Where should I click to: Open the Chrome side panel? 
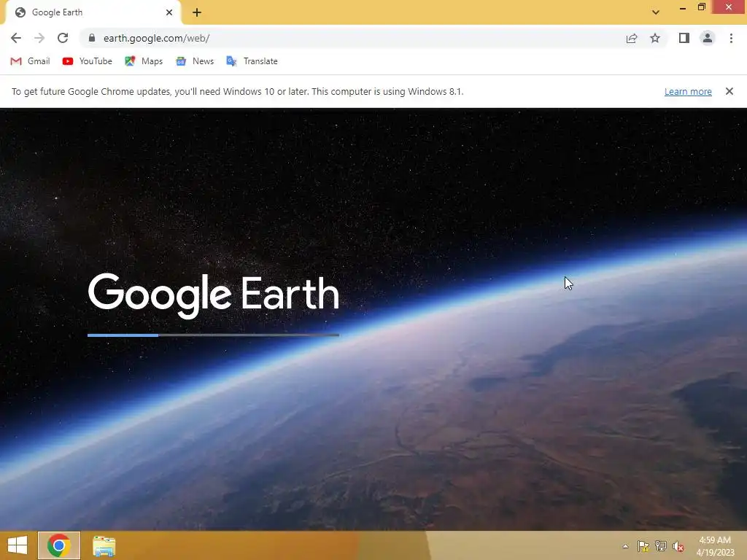tap(684, 38)
